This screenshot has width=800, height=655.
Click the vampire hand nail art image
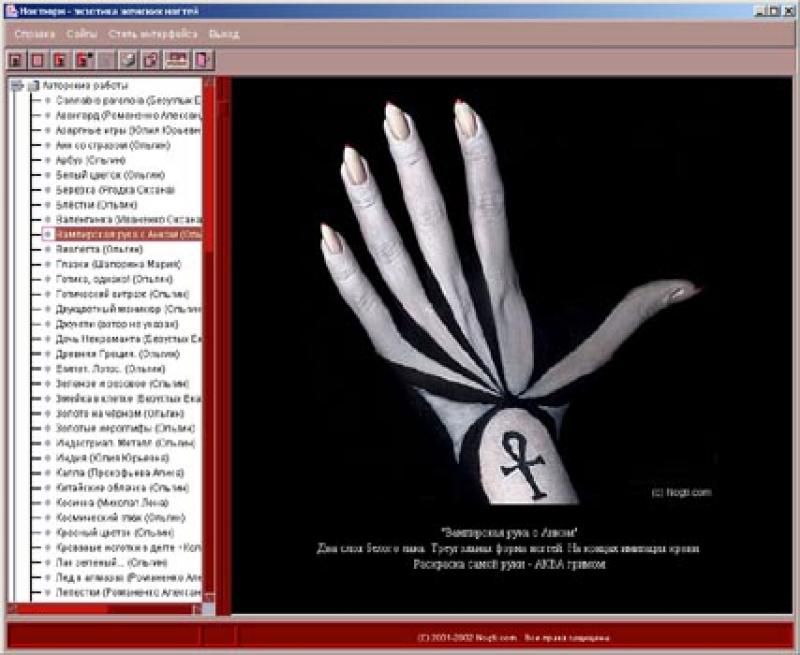tap(510, 300)
